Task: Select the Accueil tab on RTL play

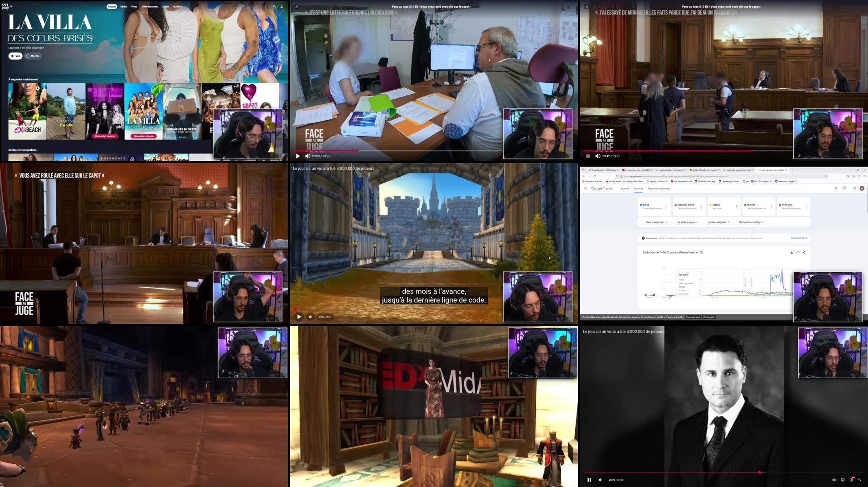Action: click(112, 7)
